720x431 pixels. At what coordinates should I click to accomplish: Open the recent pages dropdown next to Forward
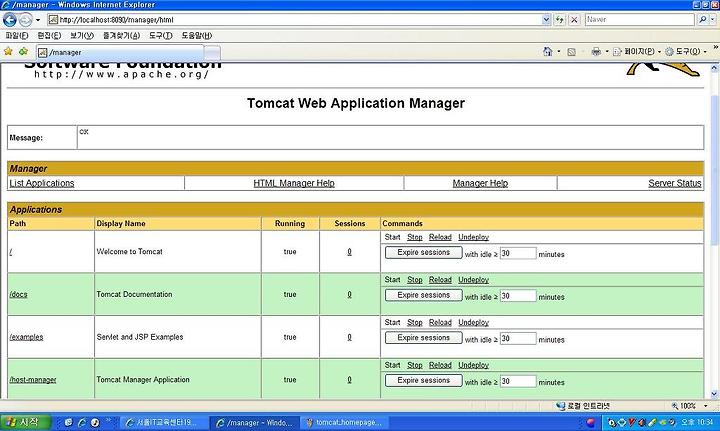tap(38, 20)
